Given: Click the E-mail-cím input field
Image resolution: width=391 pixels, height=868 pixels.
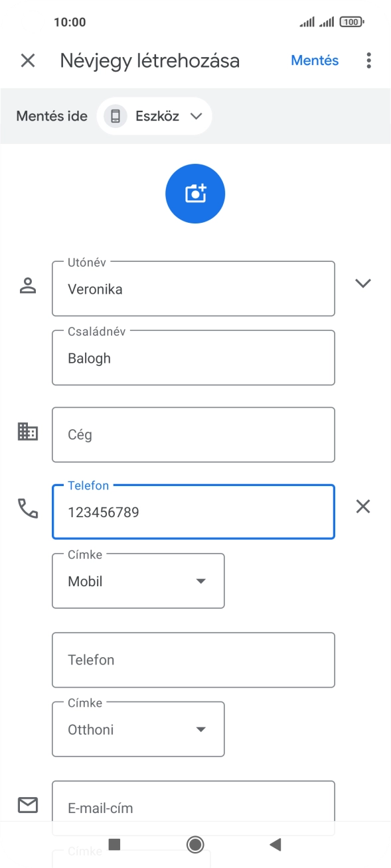Looking at the screenshot, I should (x=193, y=808).
